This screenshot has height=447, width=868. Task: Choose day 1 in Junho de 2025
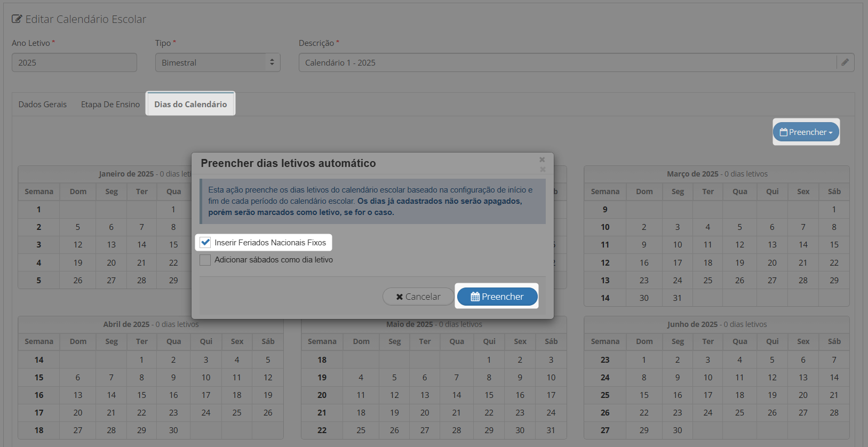(644, 360)
